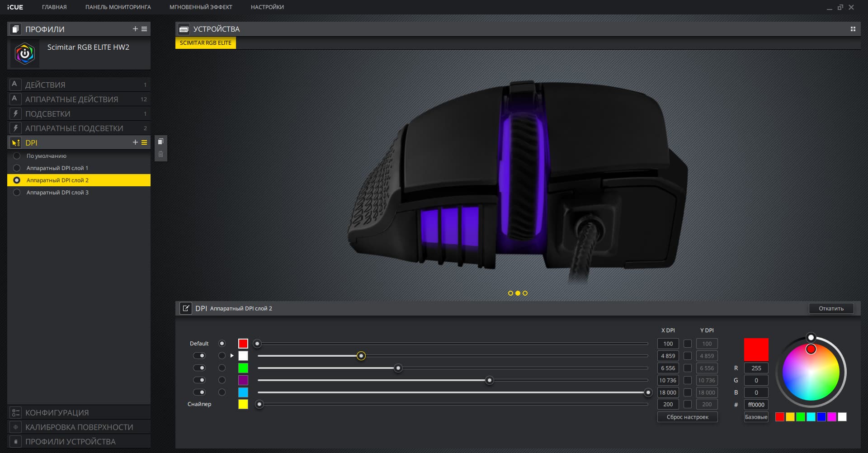
Task: Add a new profile with plus icon
Action: point(135,29)
